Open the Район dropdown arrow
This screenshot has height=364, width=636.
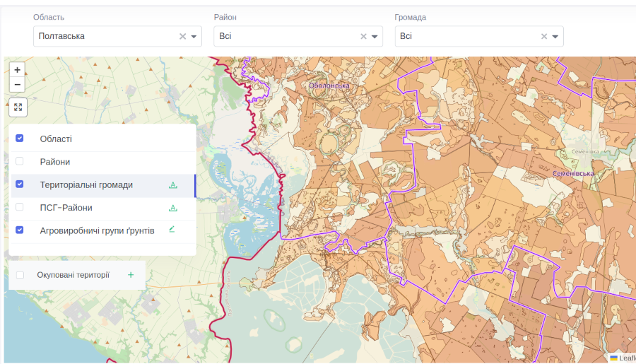click(375, 36)
